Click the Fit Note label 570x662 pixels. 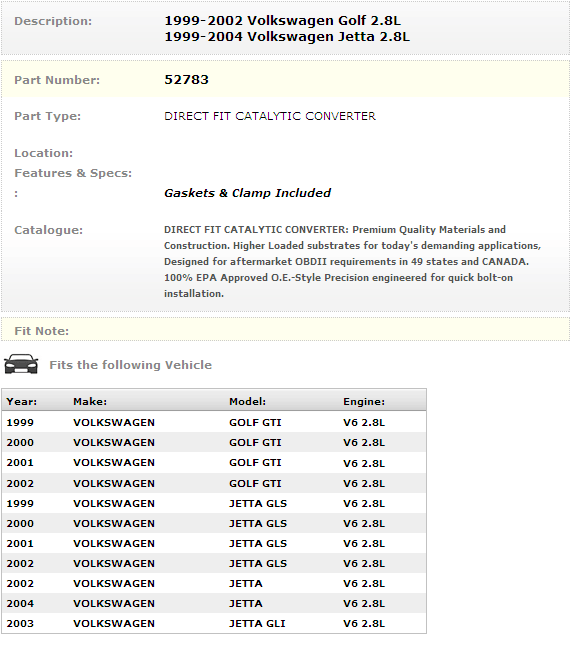point(41,331)
